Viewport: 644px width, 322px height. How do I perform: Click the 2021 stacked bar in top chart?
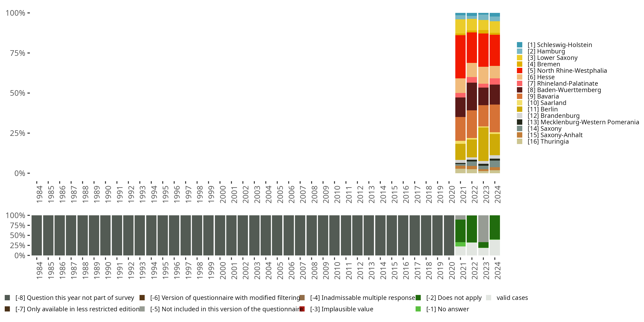click(x=460, y=93)
